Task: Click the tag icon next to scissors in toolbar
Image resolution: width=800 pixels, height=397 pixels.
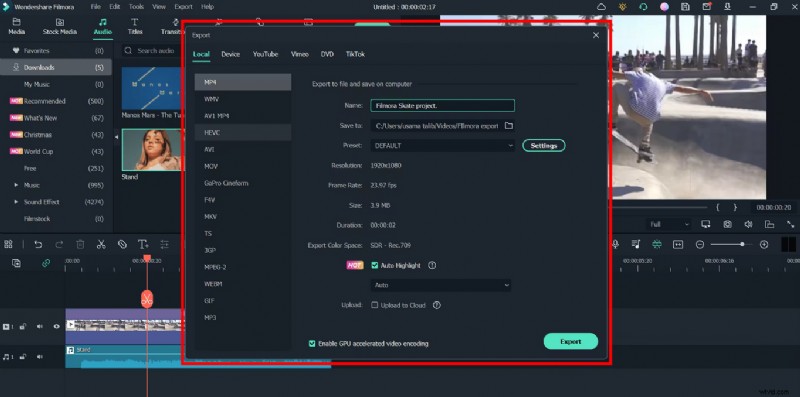Action: pyautogui.click(x=122, y=244)
